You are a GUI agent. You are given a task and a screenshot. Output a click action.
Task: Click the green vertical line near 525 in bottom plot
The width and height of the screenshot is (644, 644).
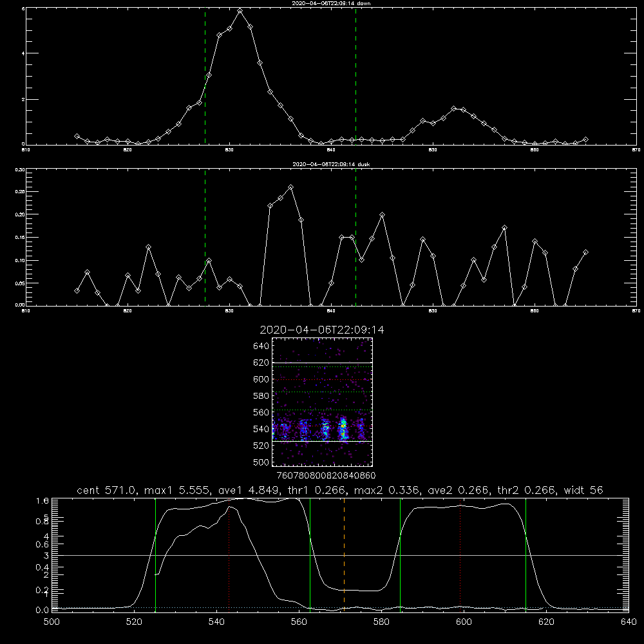[x=155, y=554]
